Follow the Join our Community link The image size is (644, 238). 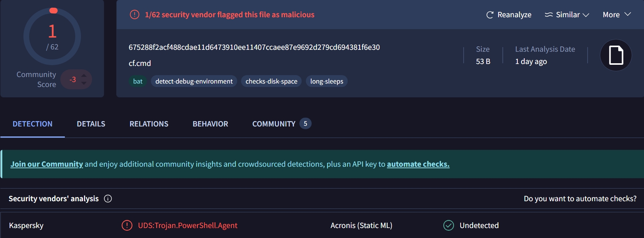47,164
